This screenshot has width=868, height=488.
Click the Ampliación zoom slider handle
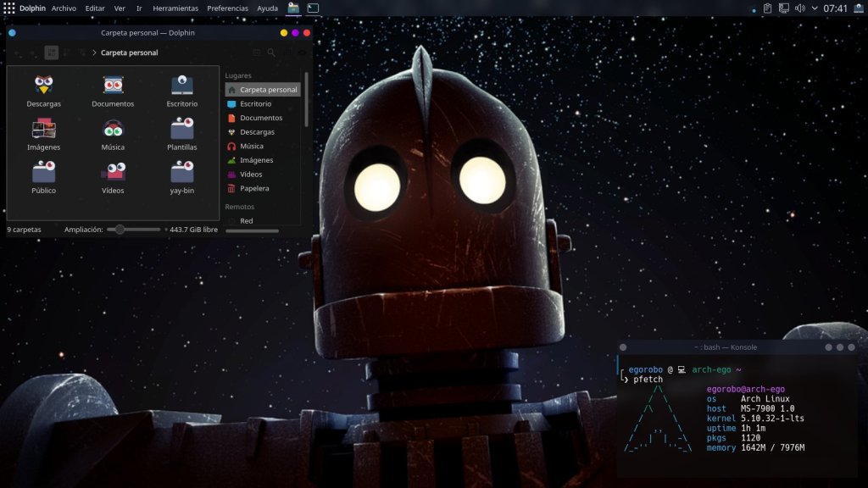120,230
